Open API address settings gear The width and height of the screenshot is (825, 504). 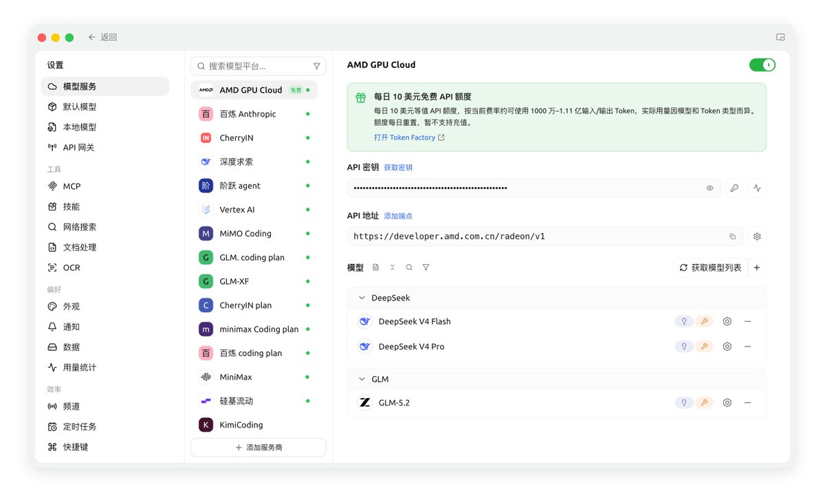point(757,237)
